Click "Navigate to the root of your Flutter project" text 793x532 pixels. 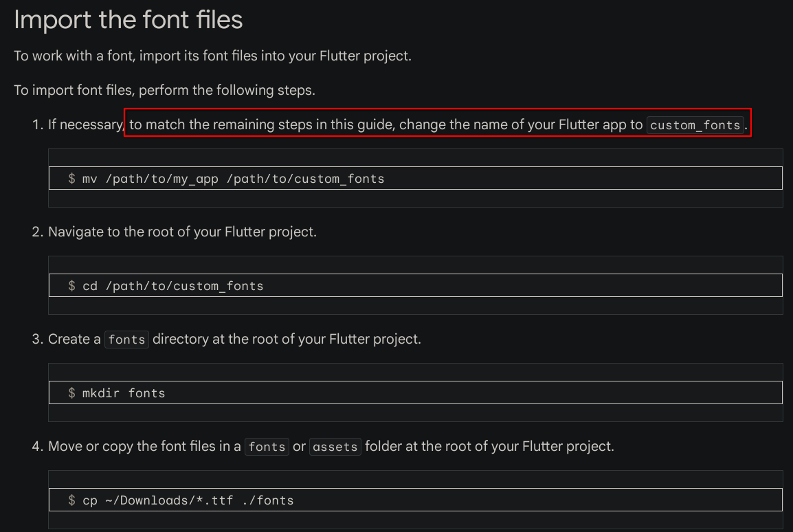pyautogui.click(x=182, y=232)
